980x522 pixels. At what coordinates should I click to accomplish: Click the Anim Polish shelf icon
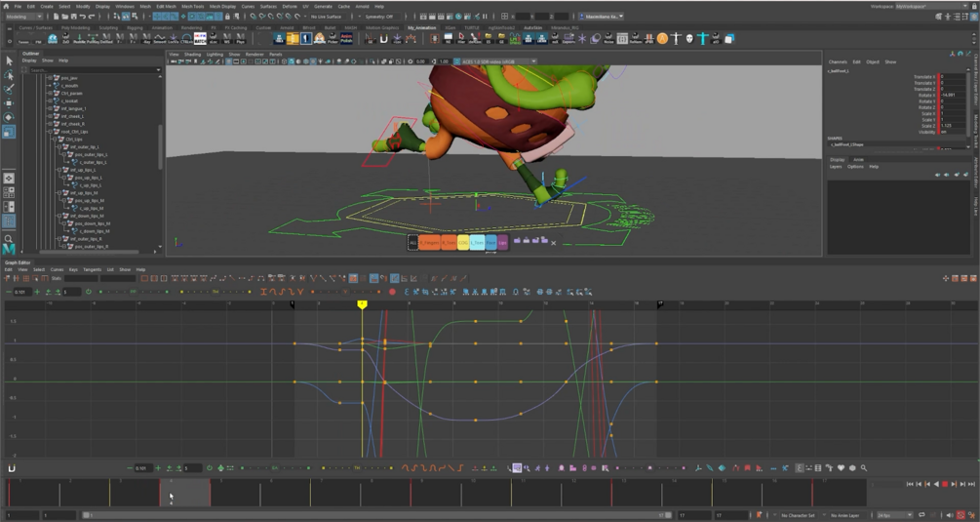346,39
